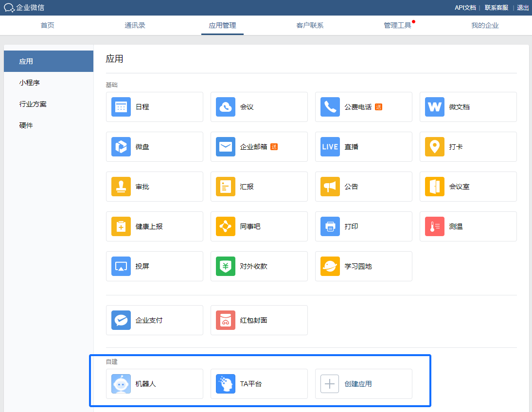Select the 机器人 robot app icon
The width and height of the screenshot is (532, 412).
121,384
